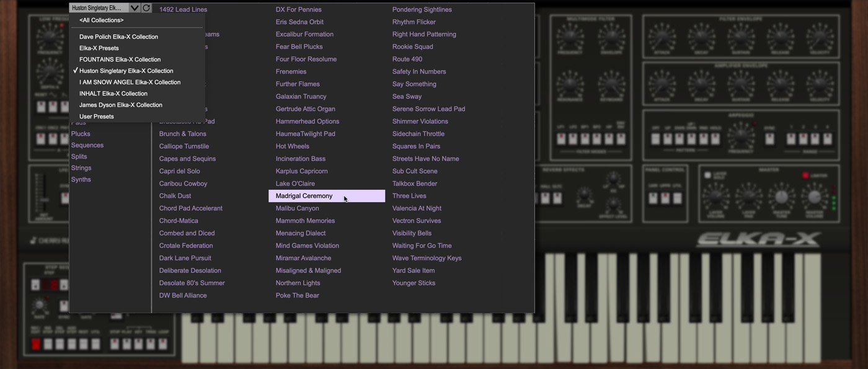The width and height of the screenshot is (868, 369).
Task: Filter presets by Sequences category
Action: [x=87, y=145]
